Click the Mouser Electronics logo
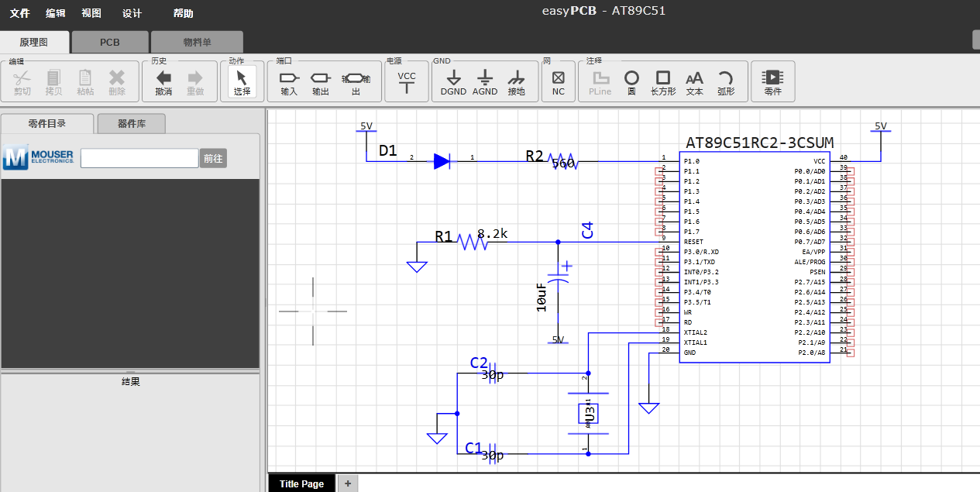 pyautogui.click(x=38, y=157)
